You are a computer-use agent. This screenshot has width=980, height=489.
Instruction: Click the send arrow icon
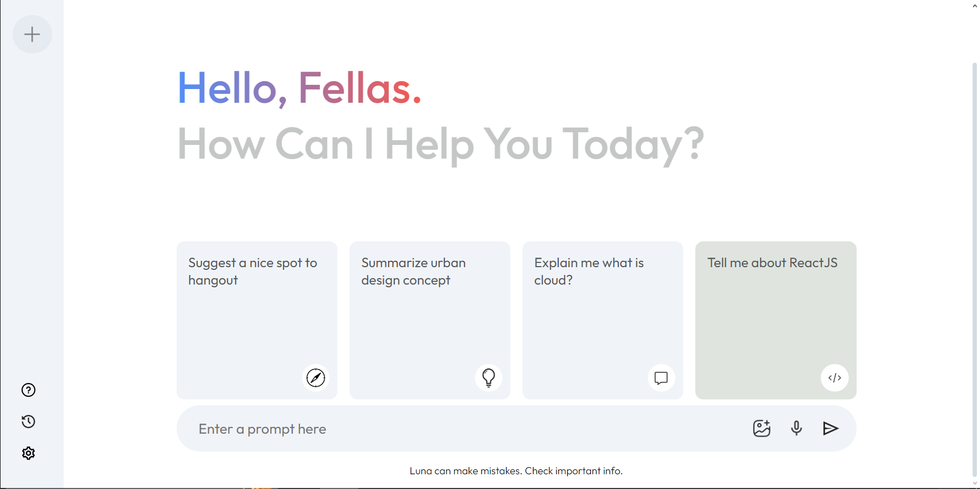pyautogui.click(x=831, y=428)
